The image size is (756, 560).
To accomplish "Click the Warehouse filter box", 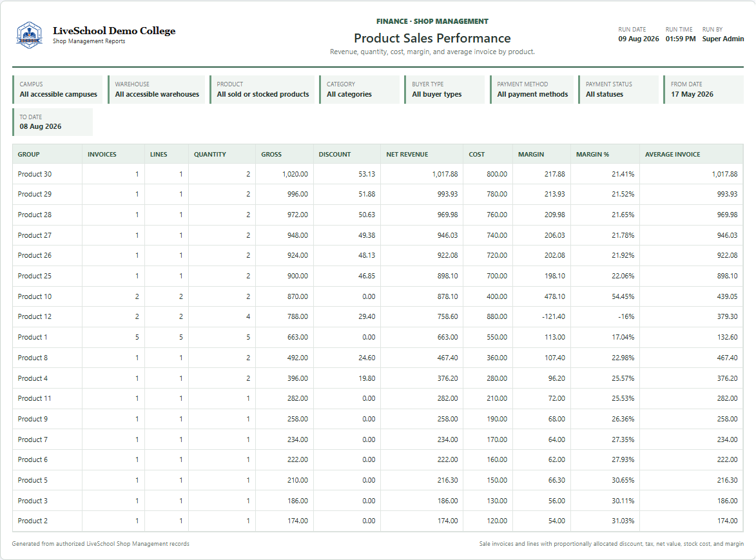I will 157,89.
